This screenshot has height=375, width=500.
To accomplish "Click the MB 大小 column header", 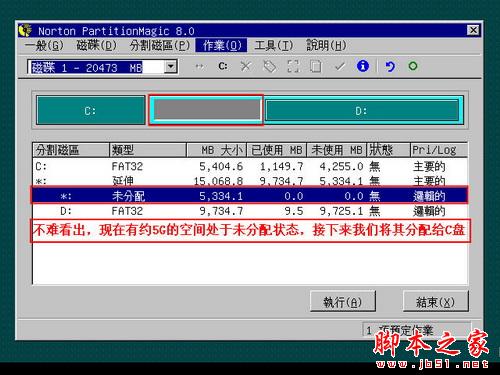I will [217, 150].
